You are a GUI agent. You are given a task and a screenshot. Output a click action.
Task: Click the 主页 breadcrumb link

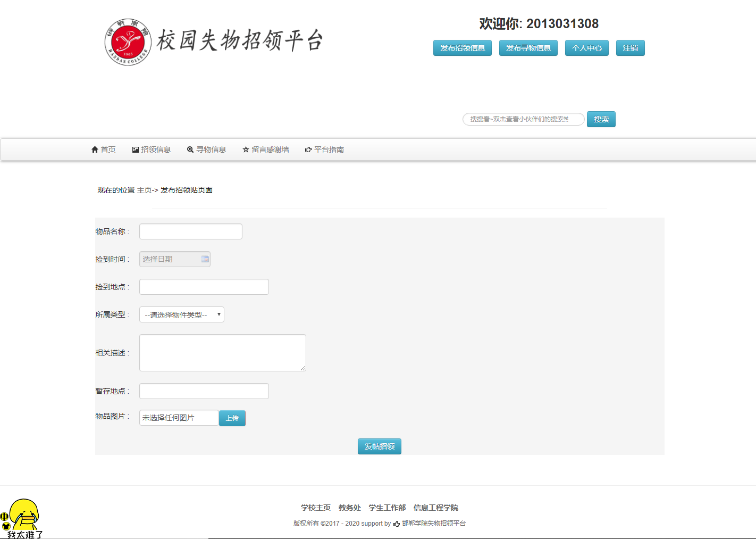pyautogui.click(x=145, y=190)
